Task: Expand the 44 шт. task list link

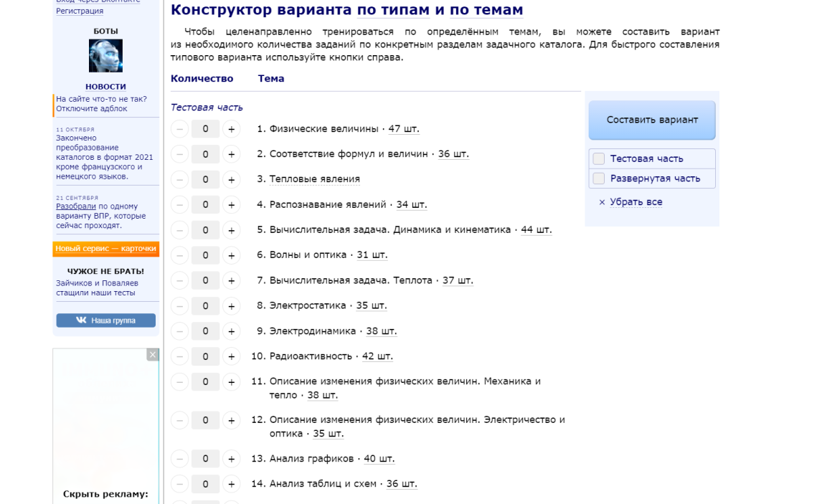Action: (x=536, y=230)
